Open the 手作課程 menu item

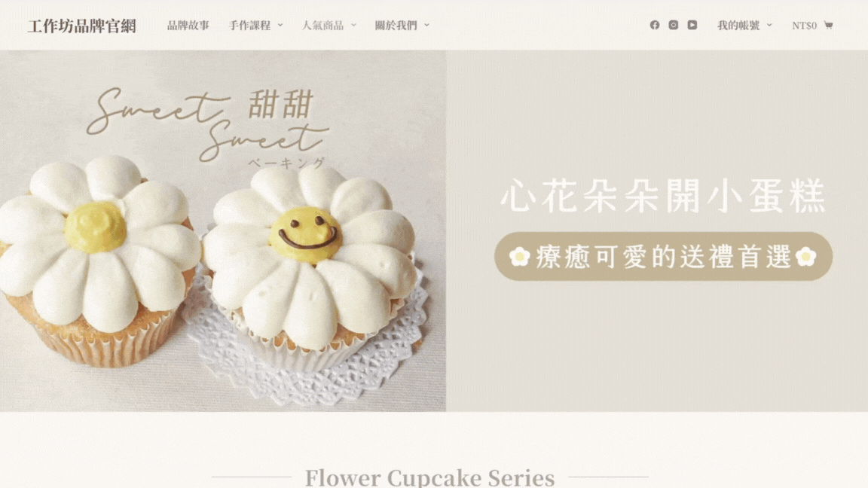point(249,26)
